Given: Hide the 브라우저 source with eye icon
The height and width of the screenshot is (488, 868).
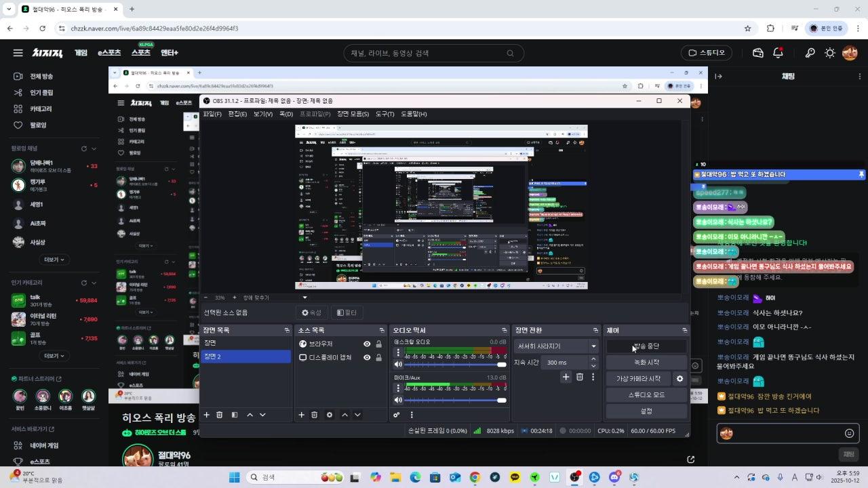Looking at the screenshot, I should 367,344.
